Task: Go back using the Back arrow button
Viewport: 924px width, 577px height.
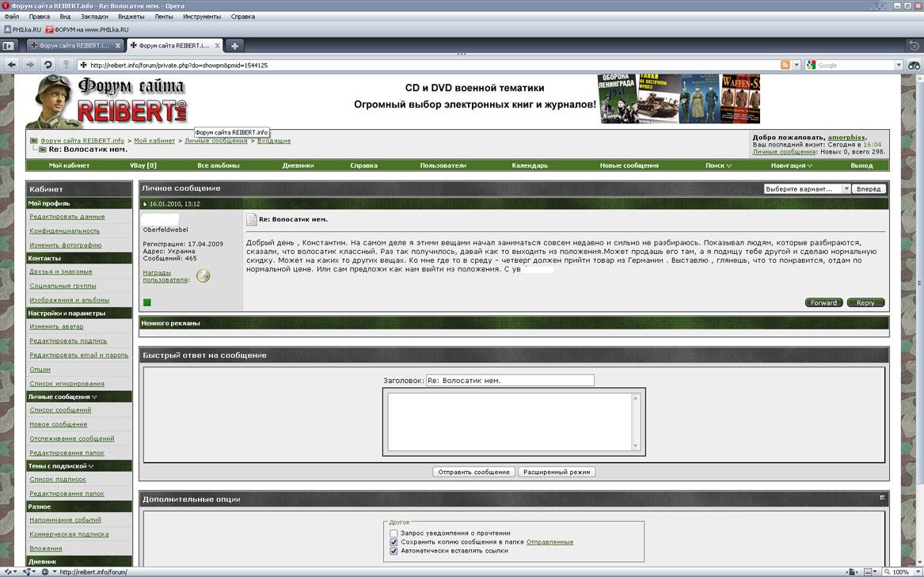Action: pos(12,65)
